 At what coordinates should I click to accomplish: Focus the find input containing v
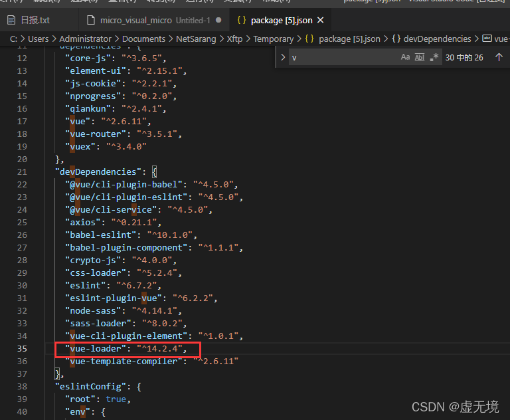click(343, 58)
